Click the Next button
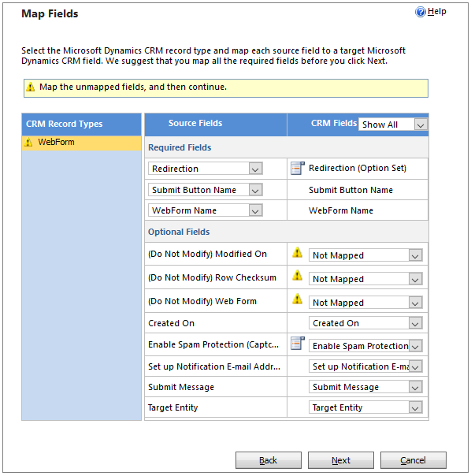 click(x=341, y=460)
